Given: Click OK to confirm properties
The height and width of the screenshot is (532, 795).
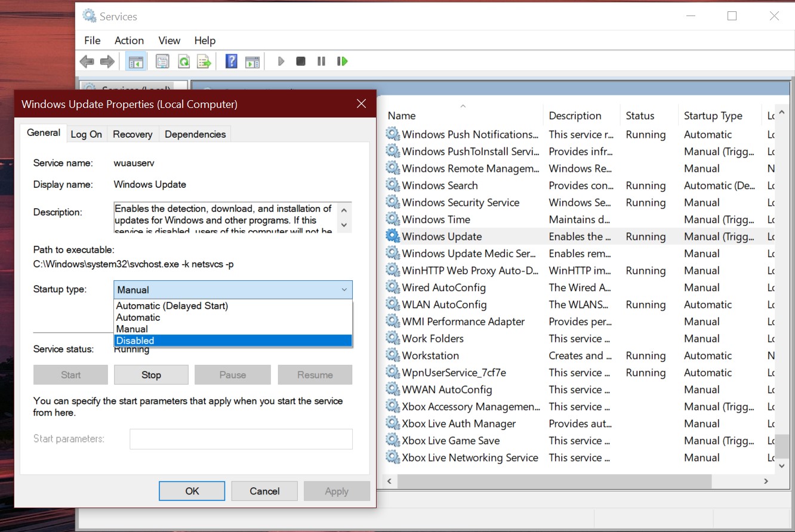Looking at the screenshot, I should (x=192, y=491).
